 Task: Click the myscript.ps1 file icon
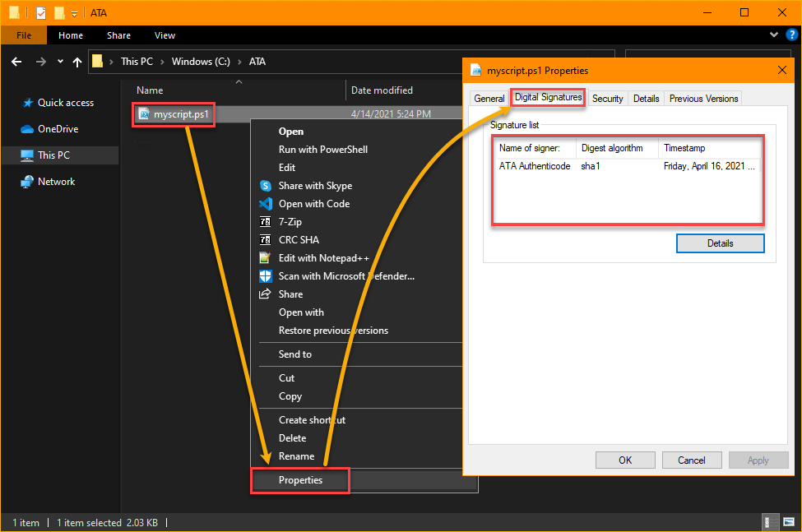coord(145,114)
